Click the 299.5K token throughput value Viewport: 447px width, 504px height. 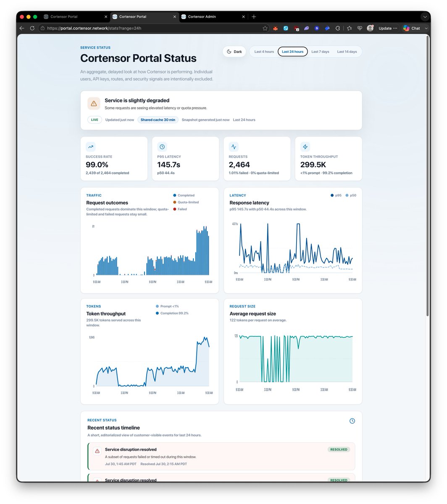pyautogui.click(x=313, y=165)
